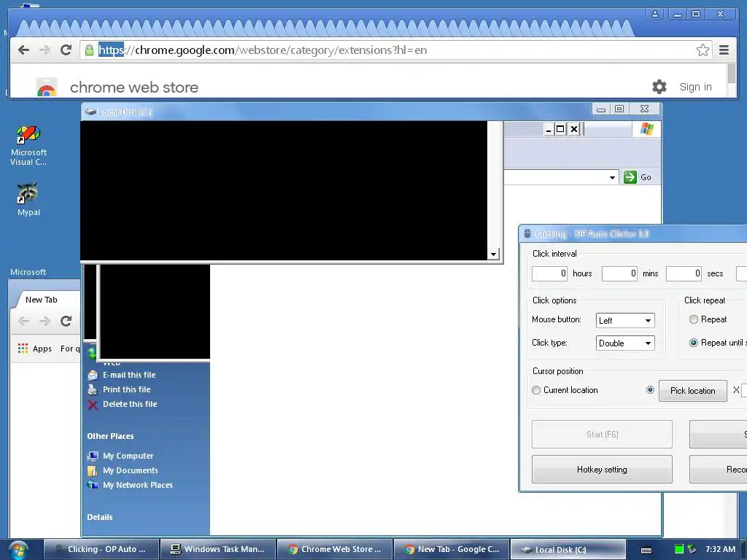This screenshot has height=560, width=747.
Task: Select the Repeat radio button
Action: click(x=694, y=319)
